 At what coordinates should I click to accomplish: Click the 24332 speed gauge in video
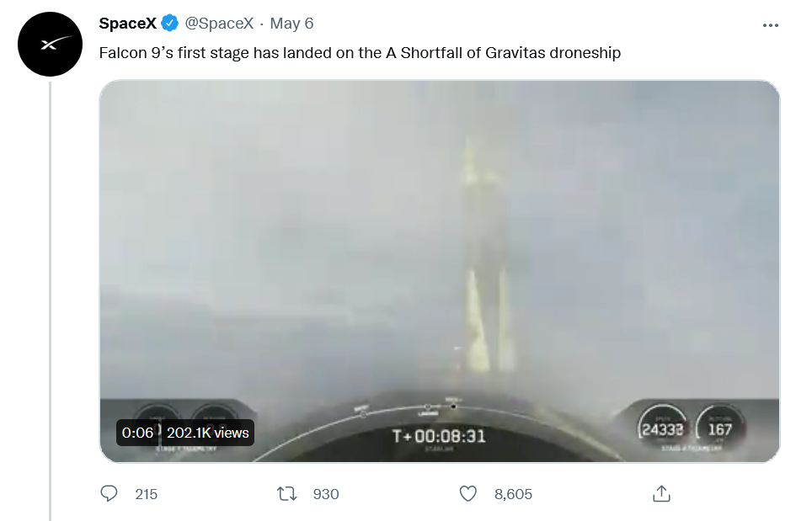click(x=662, y=429)
